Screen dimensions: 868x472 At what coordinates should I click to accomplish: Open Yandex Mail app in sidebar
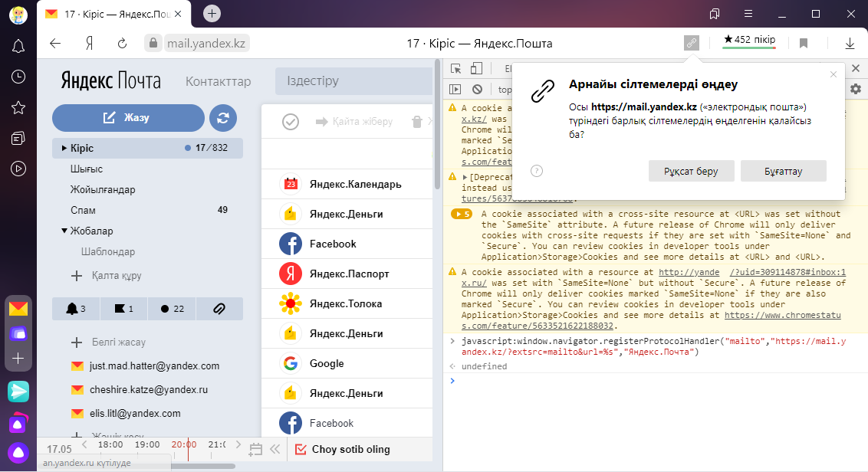click(x=18, y=309)
